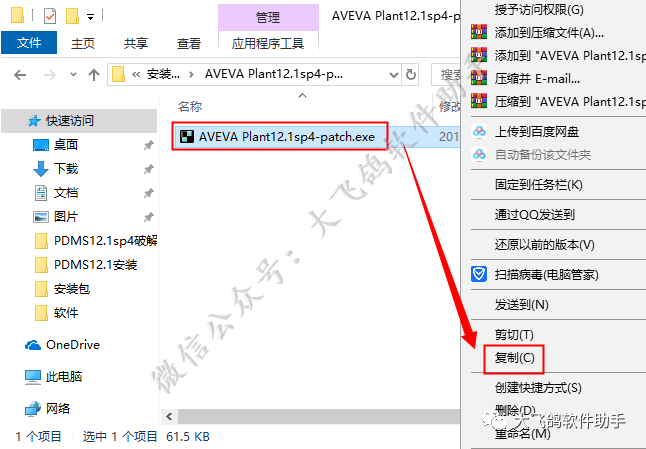Refresh the current folder view
This screenshot has width=646, height=449.
[x=411, y=75]
